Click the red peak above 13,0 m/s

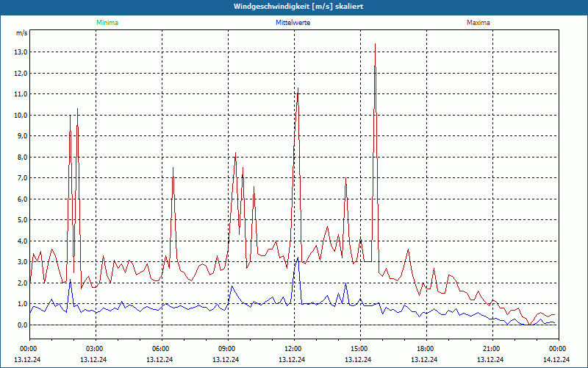(375, 44)
